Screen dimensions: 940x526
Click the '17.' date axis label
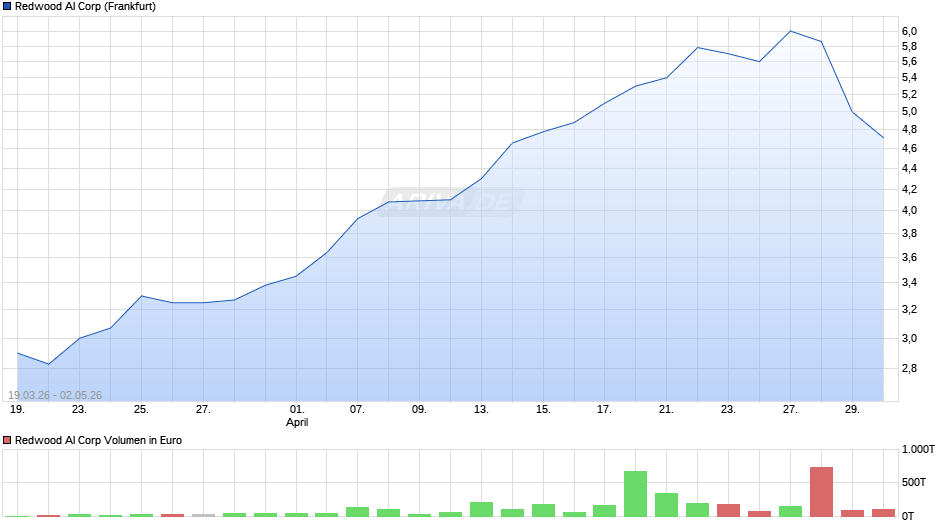[604, 409]
